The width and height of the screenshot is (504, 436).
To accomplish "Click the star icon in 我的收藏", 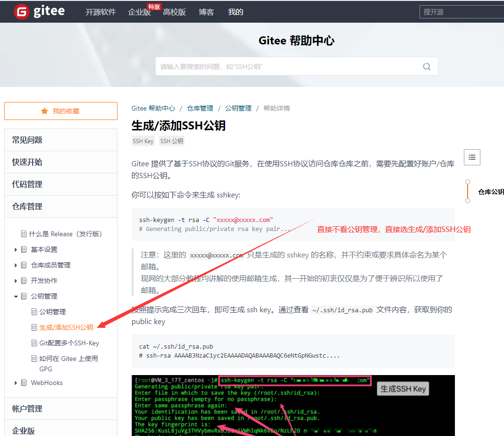I will pyautogui.click(x=44, y=111).
